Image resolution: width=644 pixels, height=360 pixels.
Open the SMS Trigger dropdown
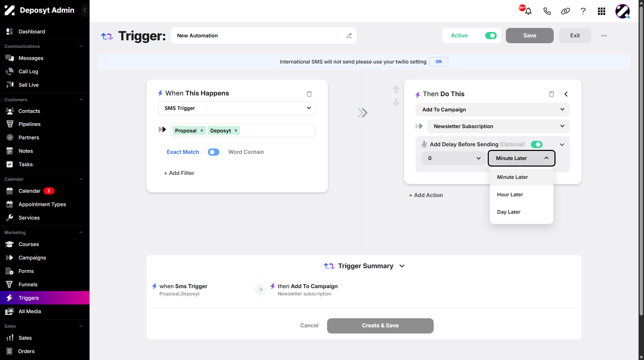(x=237, y=108)
